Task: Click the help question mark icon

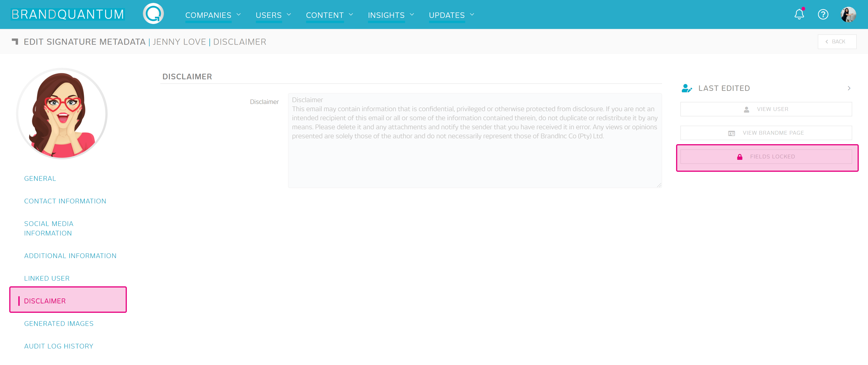Action: tap(823, 14)
